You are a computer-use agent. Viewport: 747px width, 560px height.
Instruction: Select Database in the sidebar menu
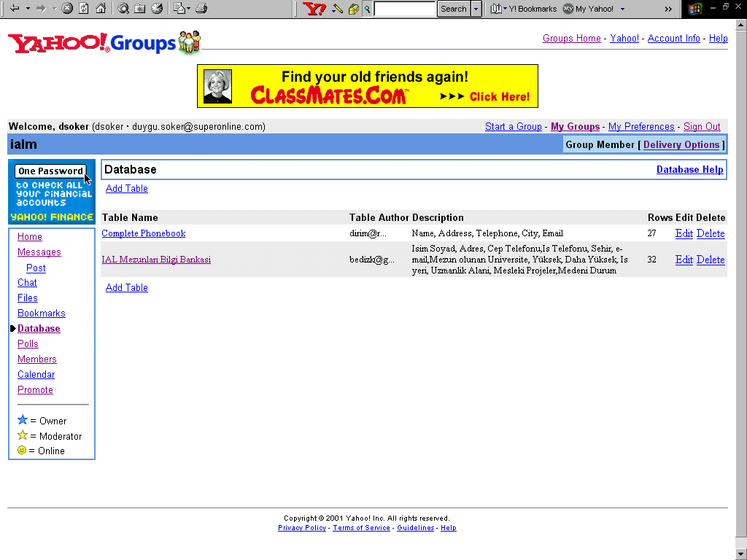(x=39, y=329)
